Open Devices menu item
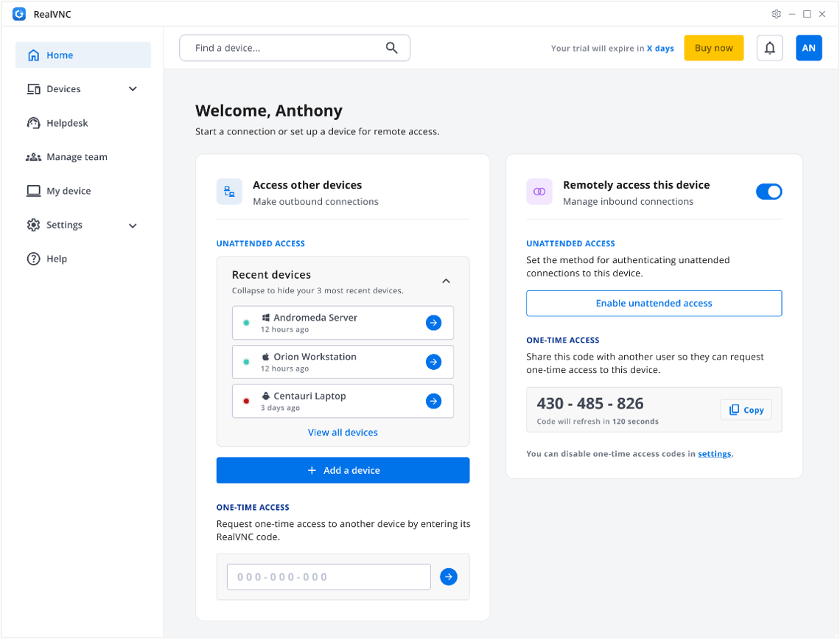 click(x=83, y=89)
